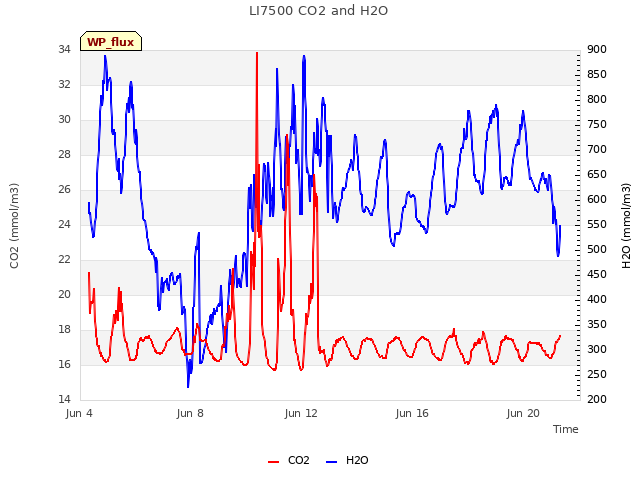The height and width of the screenshot is (480, 640).
Task: Click the Jun 12 date tick
Action: click(301, 413)
